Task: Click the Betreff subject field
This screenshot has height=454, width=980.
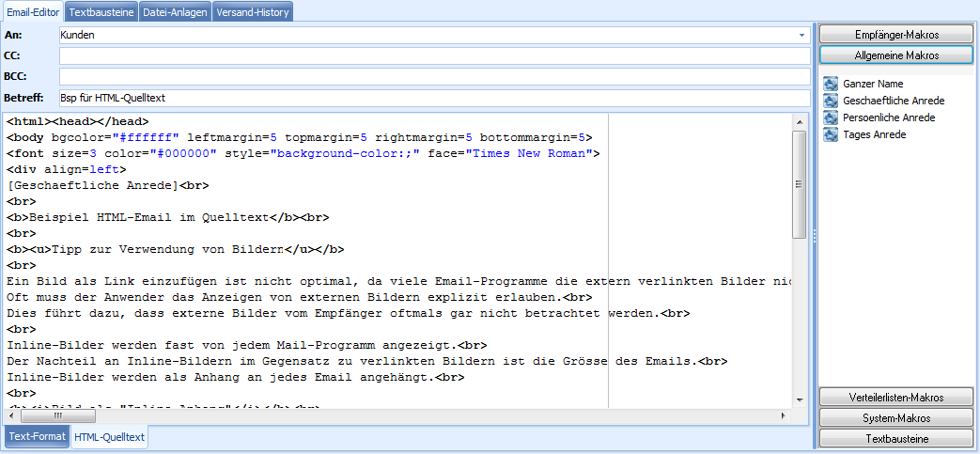Action: pos(434,98)
